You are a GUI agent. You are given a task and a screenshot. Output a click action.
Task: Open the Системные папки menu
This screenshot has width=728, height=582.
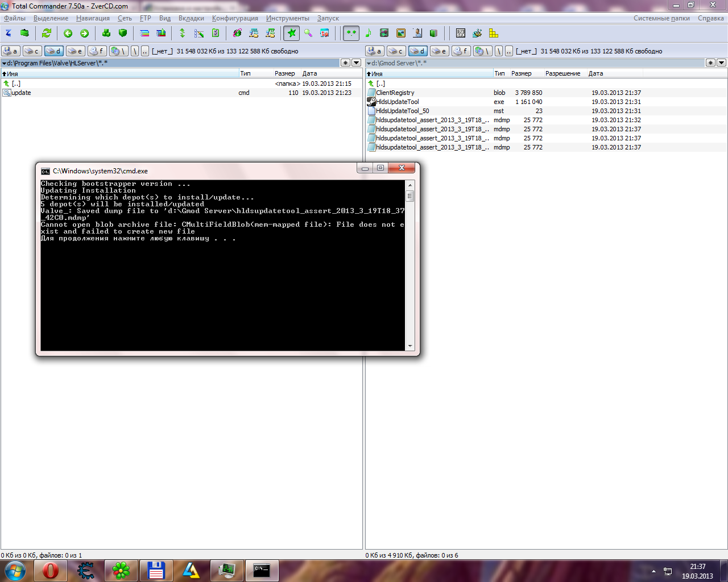click(661, 18)
